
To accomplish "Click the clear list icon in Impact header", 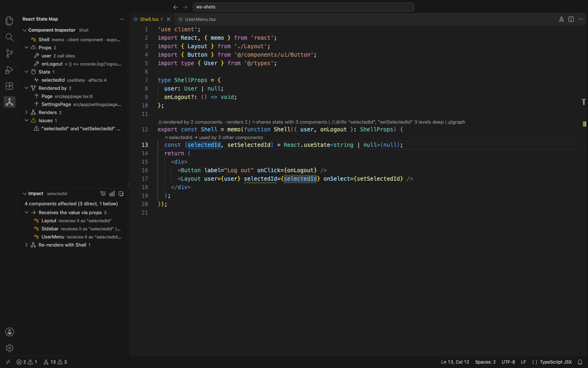I will pos(103,194).
